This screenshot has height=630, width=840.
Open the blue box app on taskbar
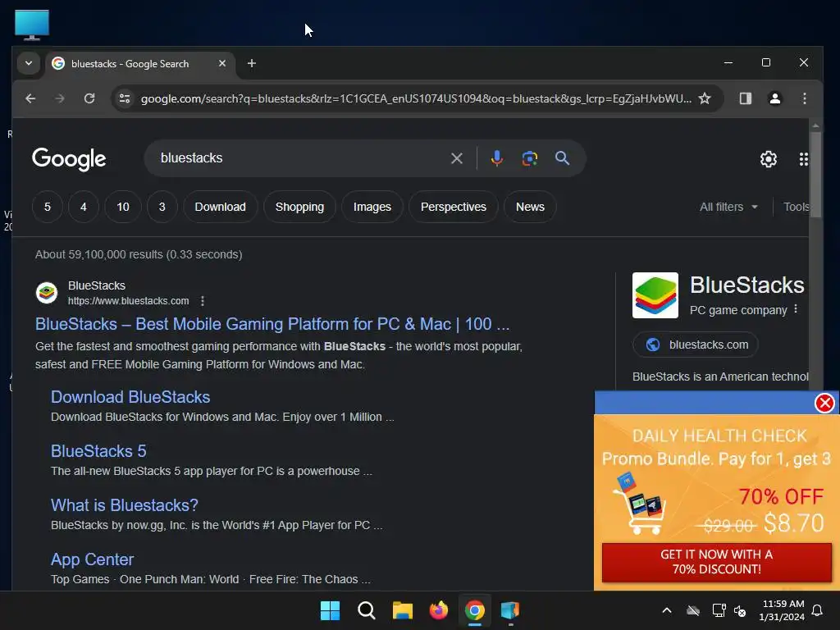click(x=510, y=610)
